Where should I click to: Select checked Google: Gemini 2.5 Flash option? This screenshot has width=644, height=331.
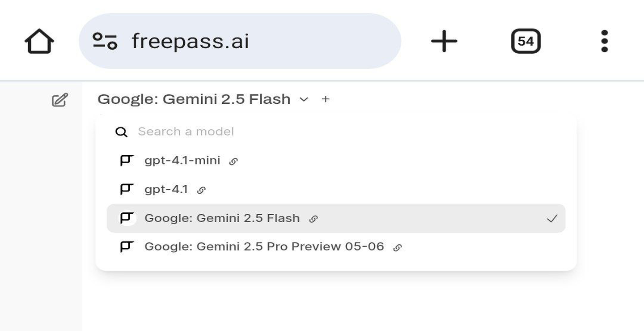click(x=336, y=218)
